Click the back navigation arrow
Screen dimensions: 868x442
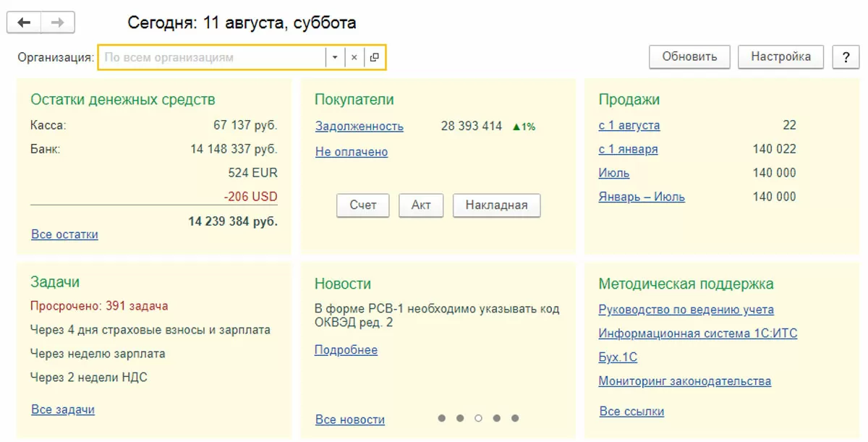click(24, 23)
